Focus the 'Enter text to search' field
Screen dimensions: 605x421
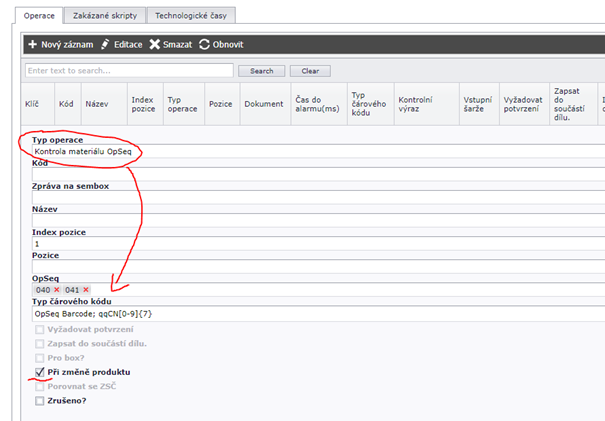tap(129, 71)
